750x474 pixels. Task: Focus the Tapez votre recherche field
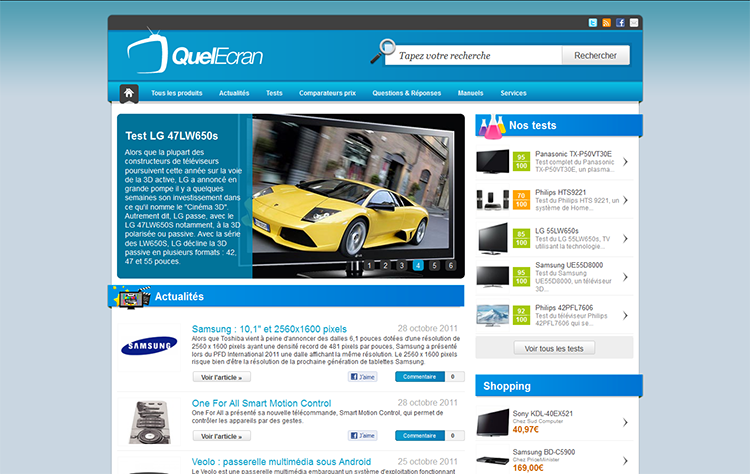pos(474,55)
